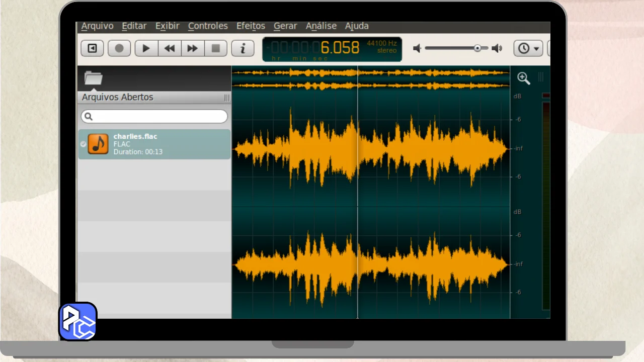The width and height of the screenshot is (644, 362).
Task: Rewind the playback
Action: point(170,48)
